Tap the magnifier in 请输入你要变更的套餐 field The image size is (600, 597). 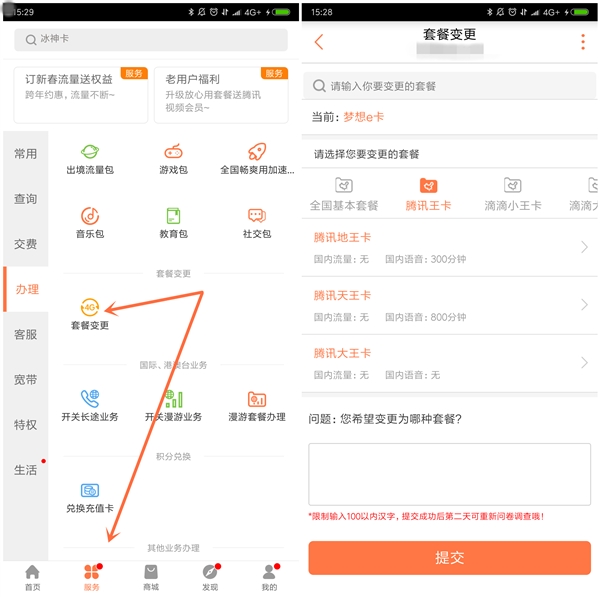click(319, 86)
